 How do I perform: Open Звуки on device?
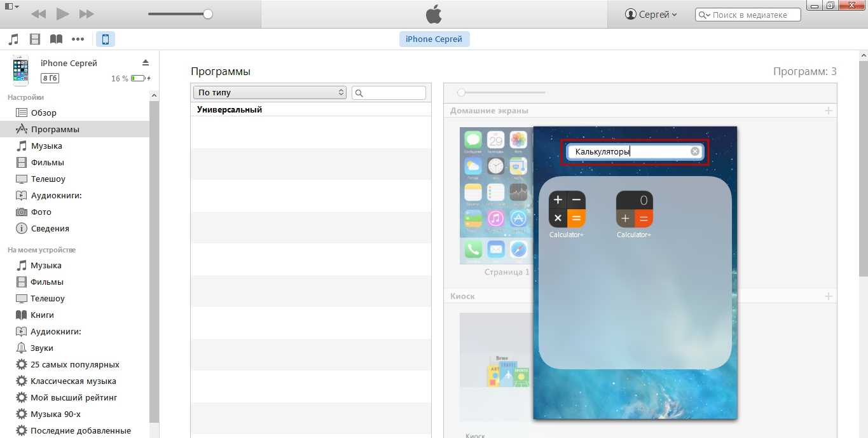coord(74,348)
